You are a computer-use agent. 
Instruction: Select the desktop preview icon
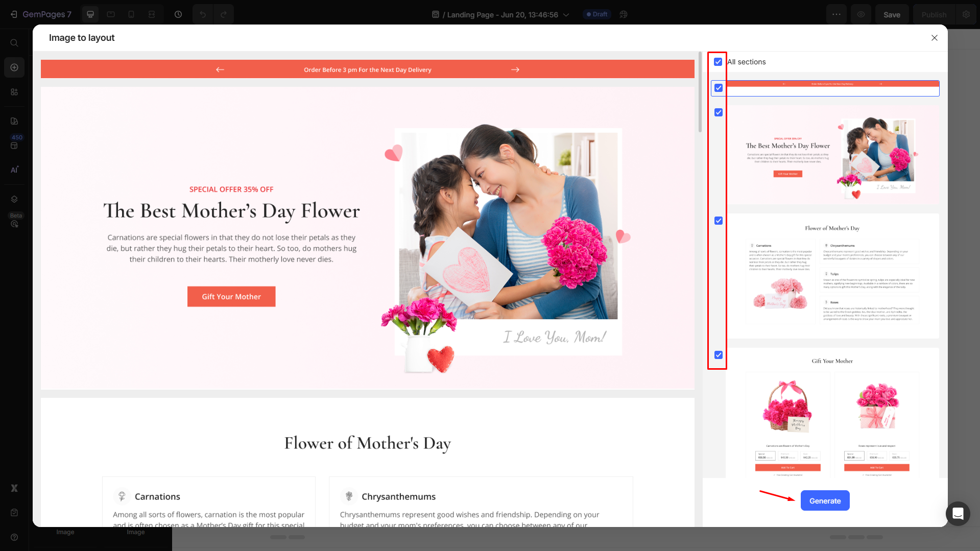pyautogui.click(x=90, y=14)
